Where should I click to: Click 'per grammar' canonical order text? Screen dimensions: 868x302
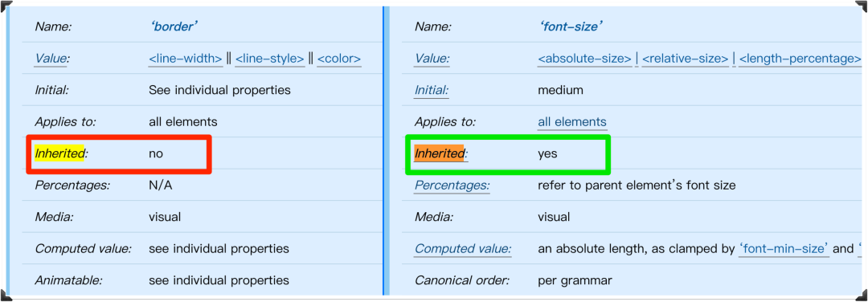(x=575, y=280)
